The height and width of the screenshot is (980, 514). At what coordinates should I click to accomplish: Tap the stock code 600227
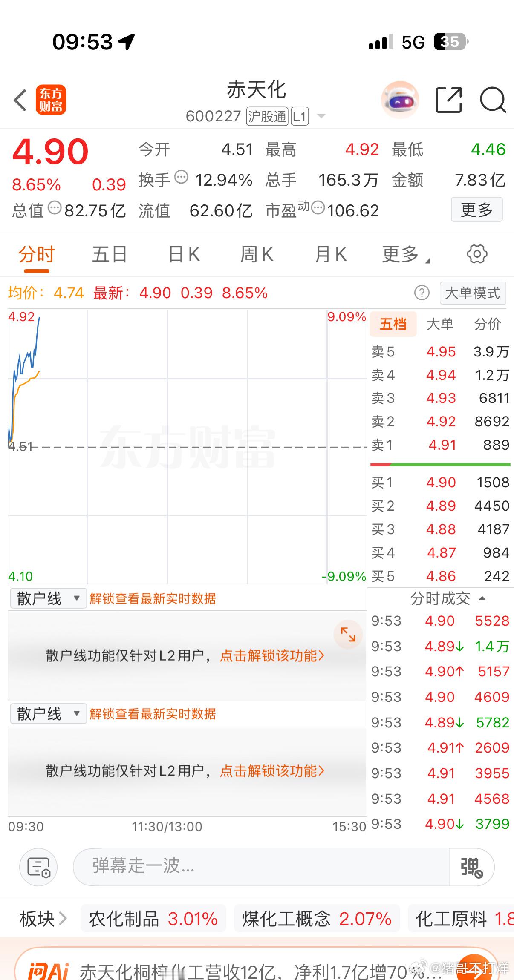213,116
